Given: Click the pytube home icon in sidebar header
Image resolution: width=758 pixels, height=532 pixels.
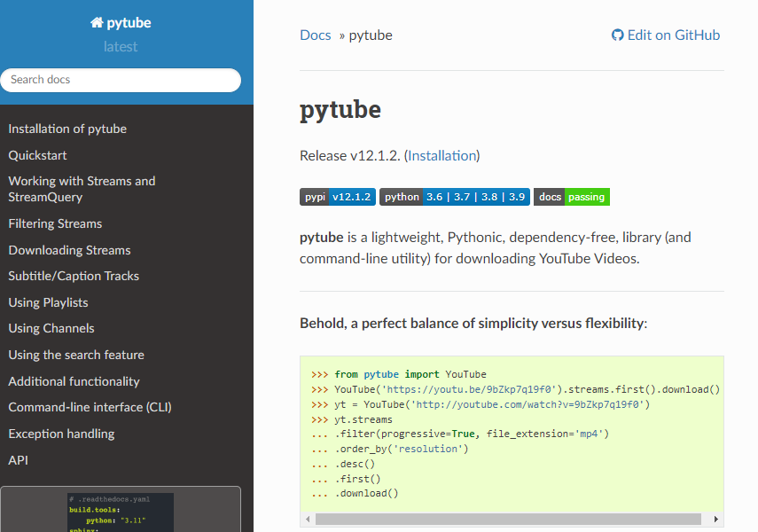Looking at the screenshot, I should click(97, 22).
